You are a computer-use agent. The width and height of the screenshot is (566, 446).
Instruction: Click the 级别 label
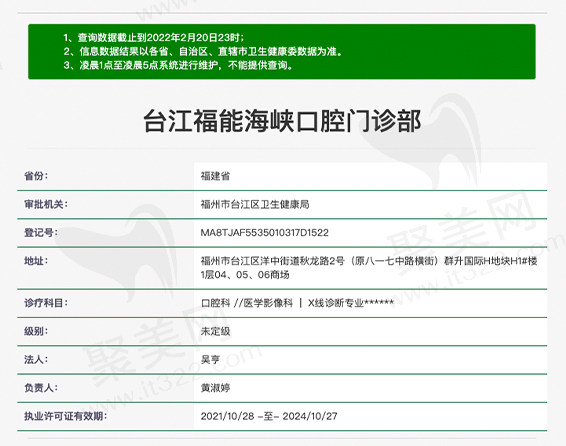[x=36, y=331]
